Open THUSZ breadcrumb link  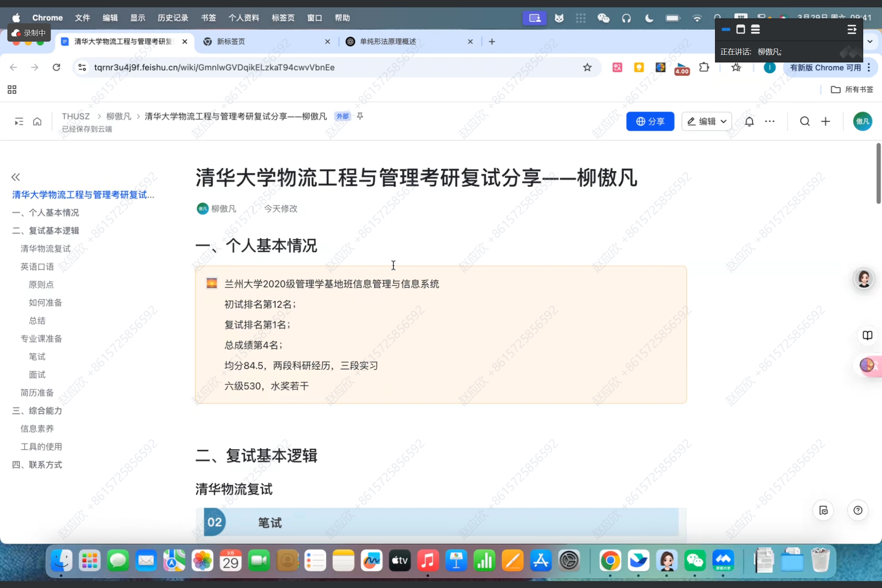tap(76, 116)
